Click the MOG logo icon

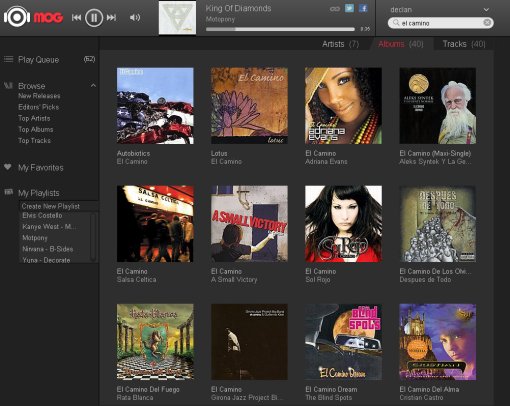point(17,17)
